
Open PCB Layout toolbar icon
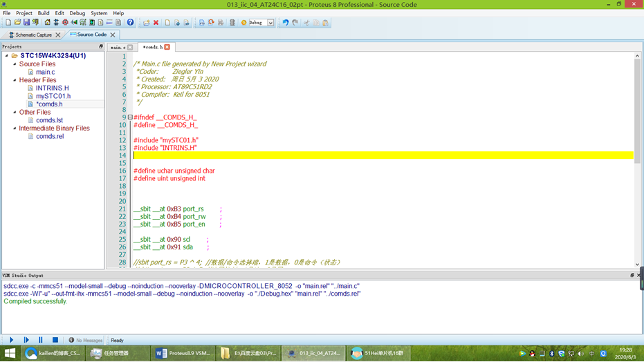click(65, 23)
